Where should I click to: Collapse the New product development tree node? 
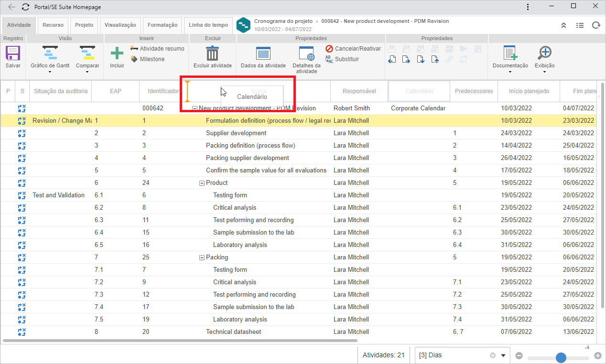195,108
